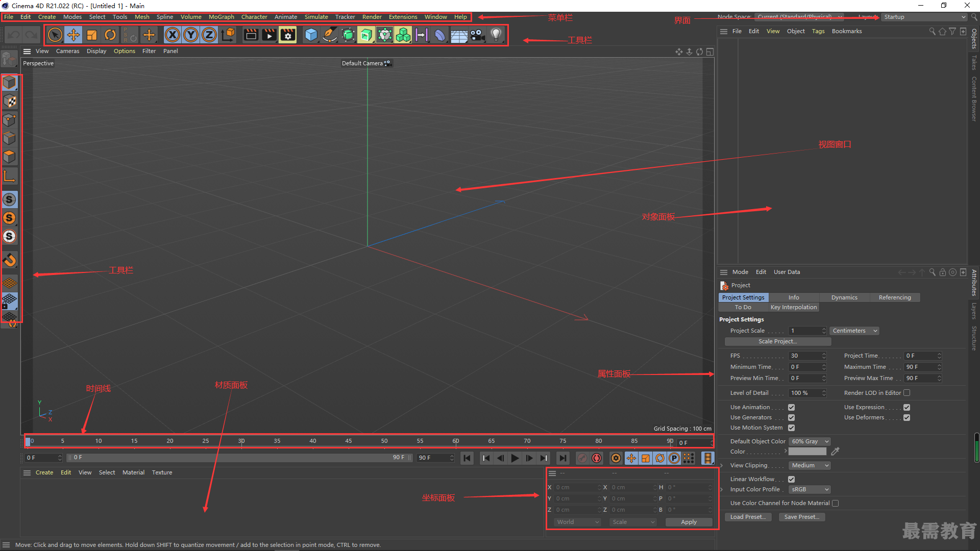The height and width of the screenshot is (551, 980).
Task: Toggle Z axis lock
Action: coord(209,35)
